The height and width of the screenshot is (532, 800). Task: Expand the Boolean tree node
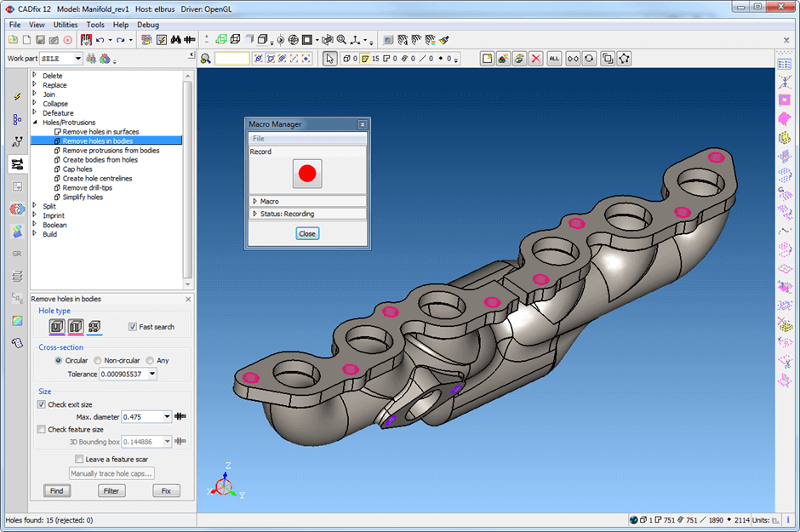click(35, 225)
